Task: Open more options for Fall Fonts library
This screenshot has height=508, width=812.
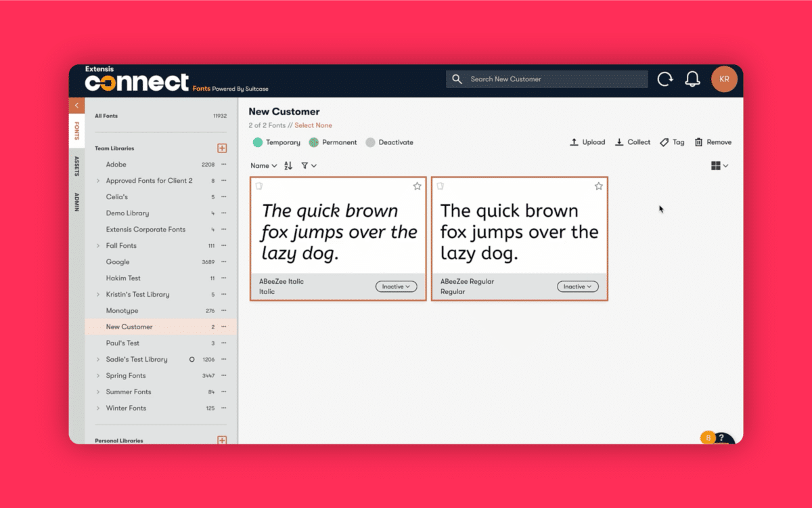Action: click(223, 246)
